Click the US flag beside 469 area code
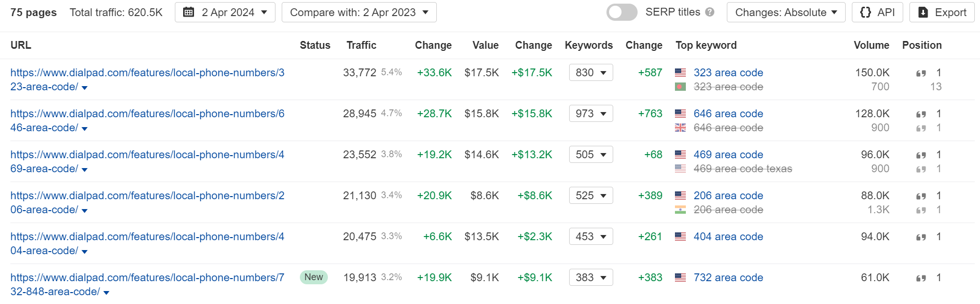This screenshot has width=980, height=304. point(680,155)
